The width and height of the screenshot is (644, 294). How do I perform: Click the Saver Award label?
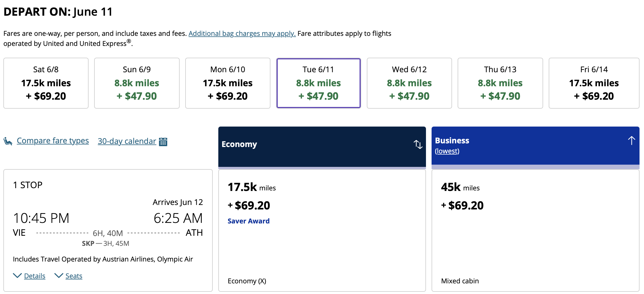coord(249,221)
